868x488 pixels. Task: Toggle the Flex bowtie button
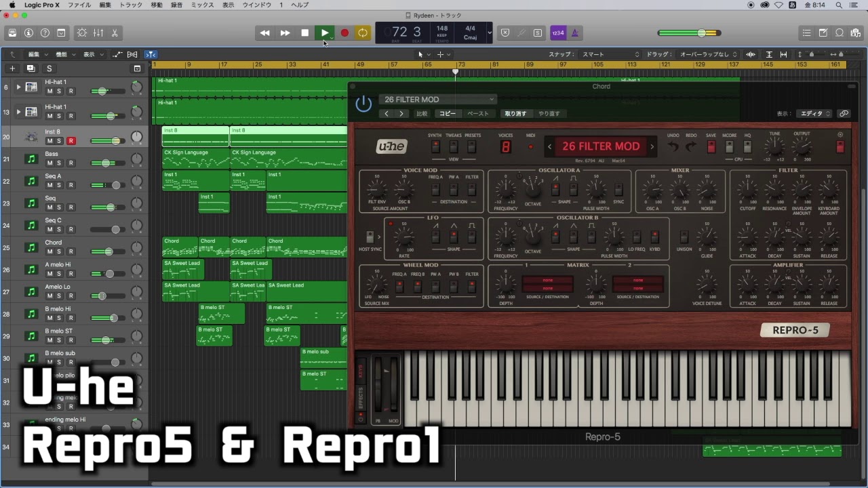(x=132, y=54)
